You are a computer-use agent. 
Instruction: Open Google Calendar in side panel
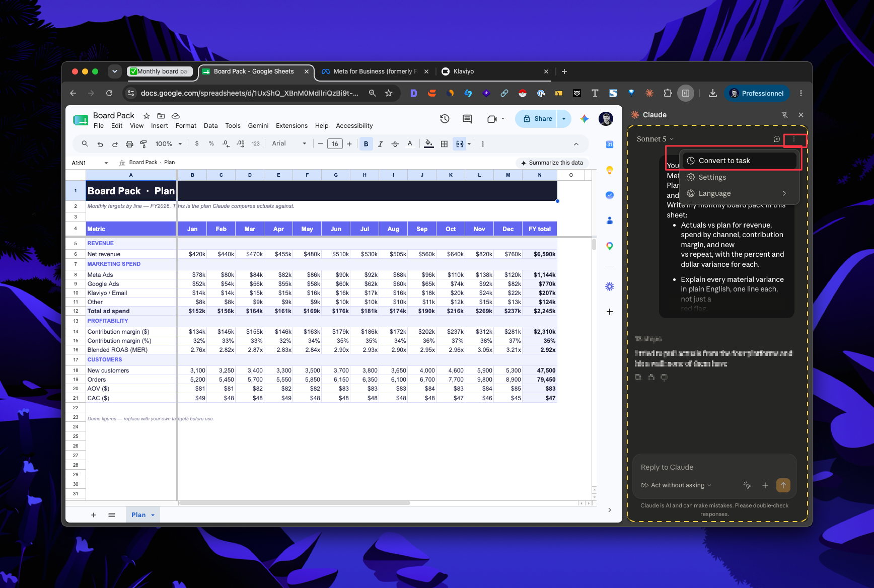point(610,144)
